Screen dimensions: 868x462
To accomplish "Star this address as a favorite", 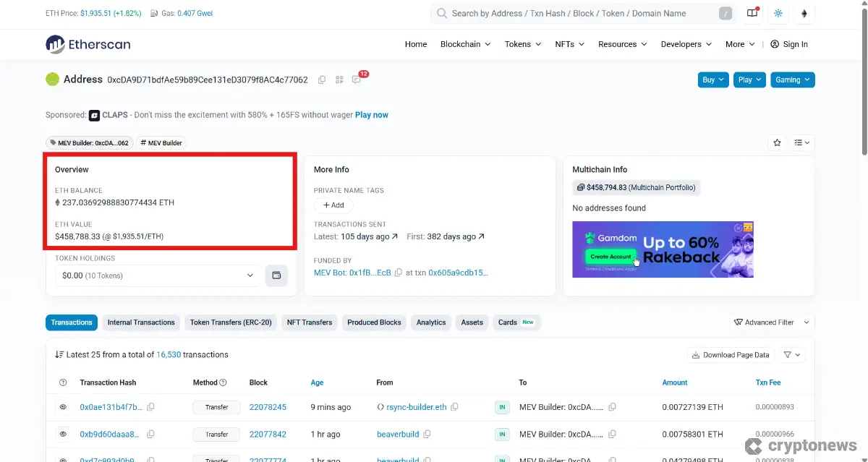I will click(x=777, y=142).
